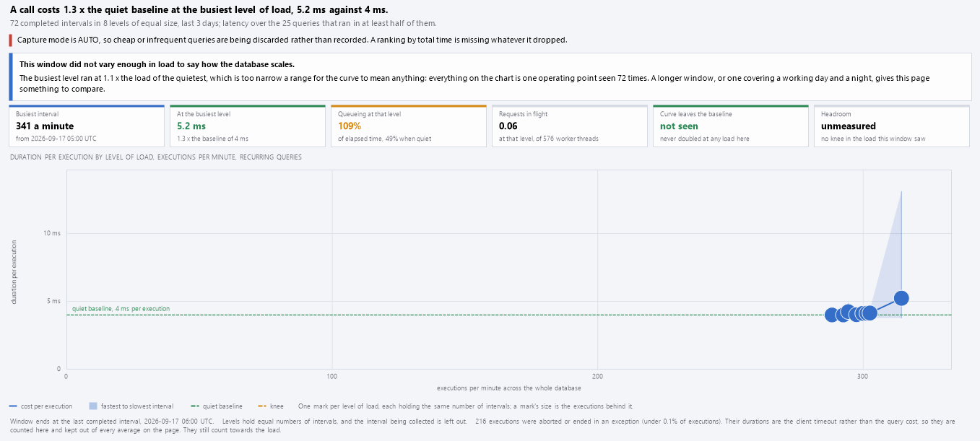This screenshot has width=980, height=441.
Task: Click the '341 a minute' value
Action: [x=45, y=126]
